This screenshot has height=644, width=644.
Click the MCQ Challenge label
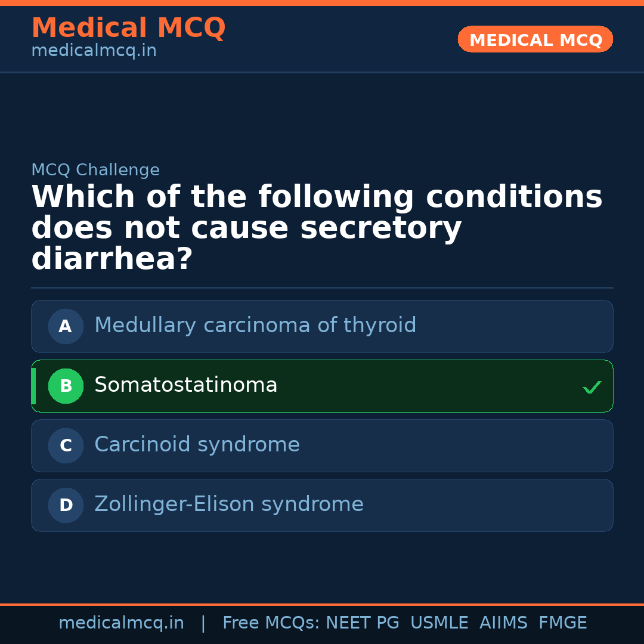pyautogui.click(x=95, y=170)
